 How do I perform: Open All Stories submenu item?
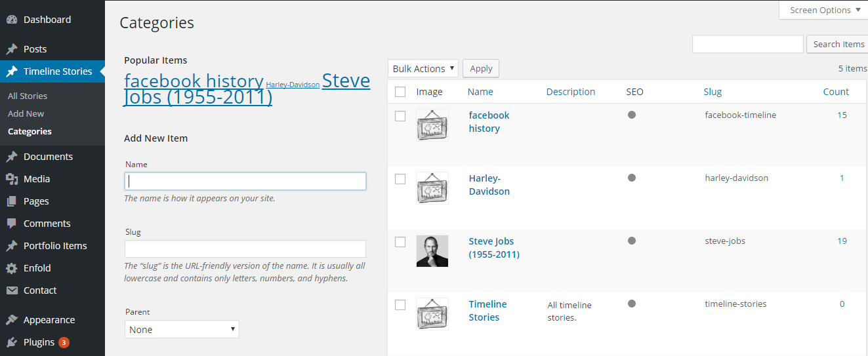(x=28, y=96)
